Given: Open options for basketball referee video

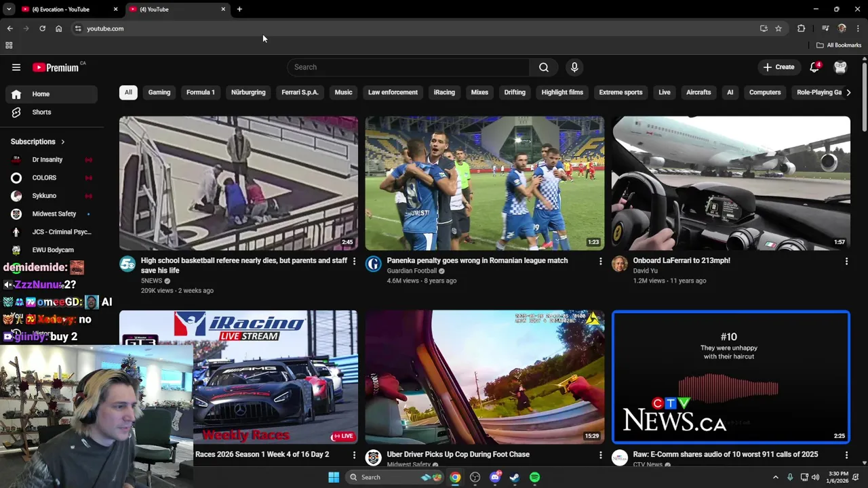Looking at the screenshot, I should point(354,261).
